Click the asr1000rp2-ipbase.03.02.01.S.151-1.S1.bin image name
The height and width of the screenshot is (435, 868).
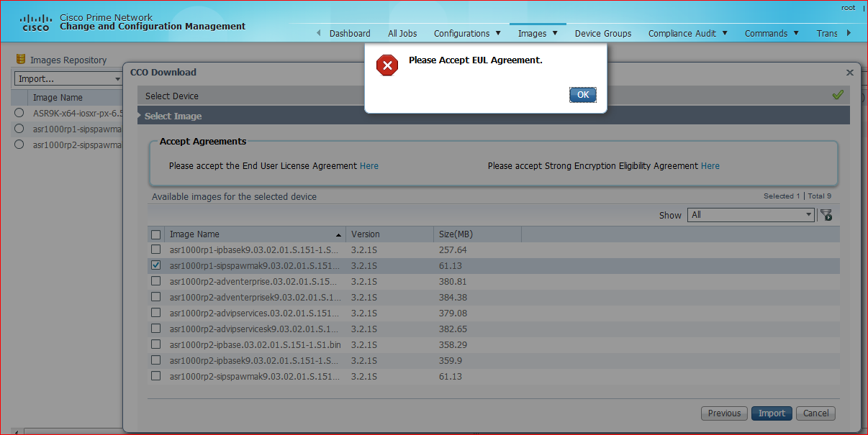[255, 345]
